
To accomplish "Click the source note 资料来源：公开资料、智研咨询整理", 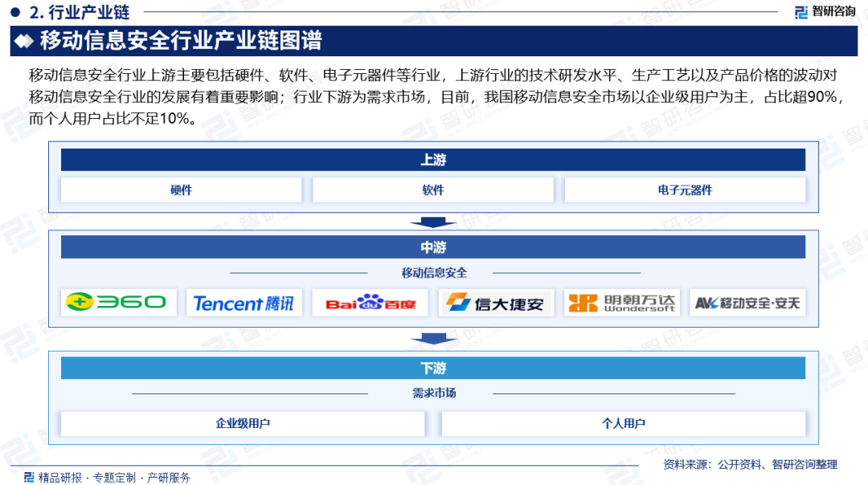I will [x=750, y=465].
